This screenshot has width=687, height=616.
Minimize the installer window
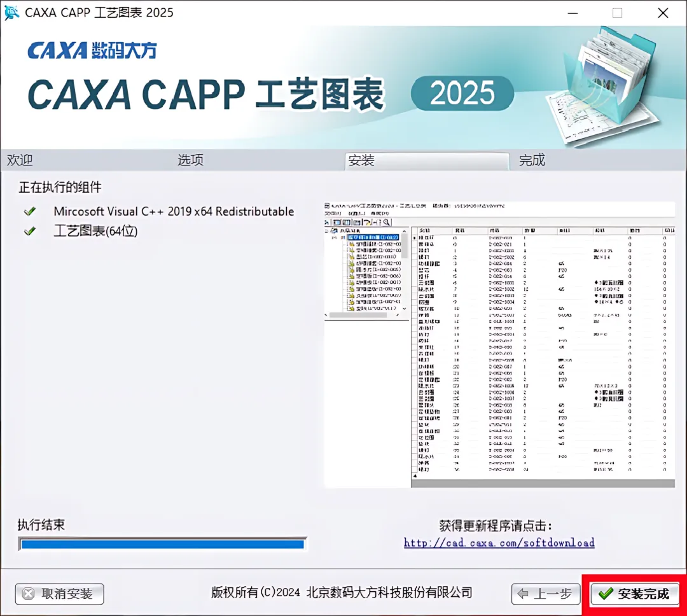coord(572,13)
